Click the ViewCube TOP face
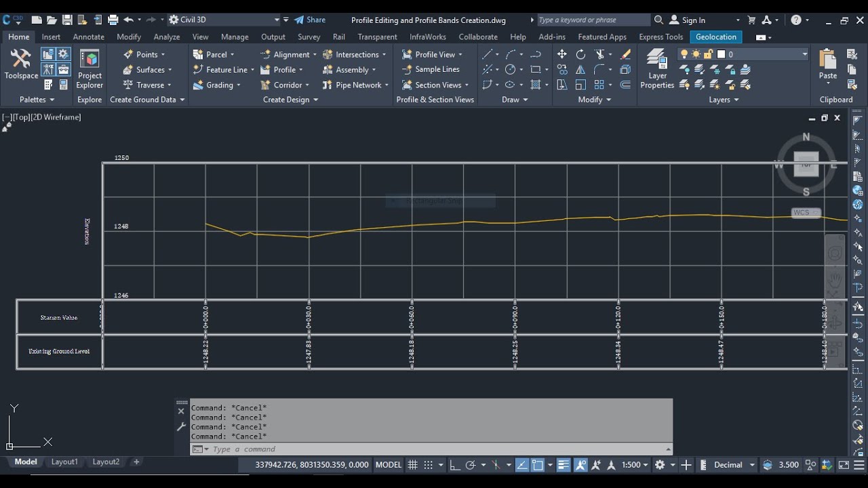The height and width of the screenshot is (488, 868). coord(806,165)
